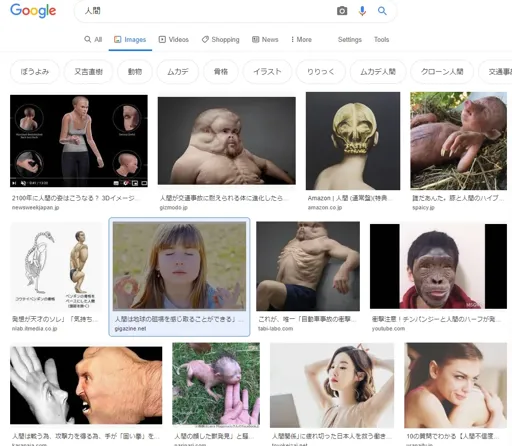The height and width of the screenshot is (446, 512).
Task: Open the Amazon skull-head album image
Action: coord(353,141)
